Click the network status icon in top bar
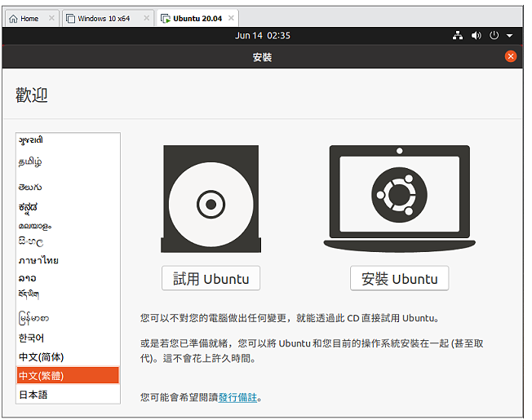532x420 pixels. 458,35
